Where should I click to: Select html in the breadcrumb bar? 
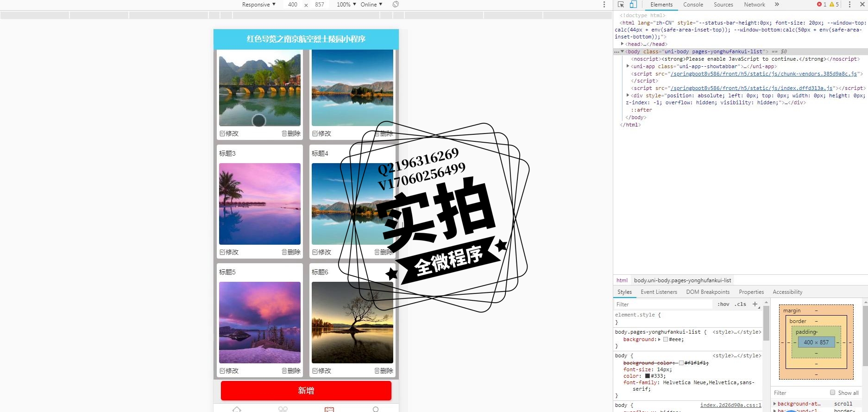[622, 280]
